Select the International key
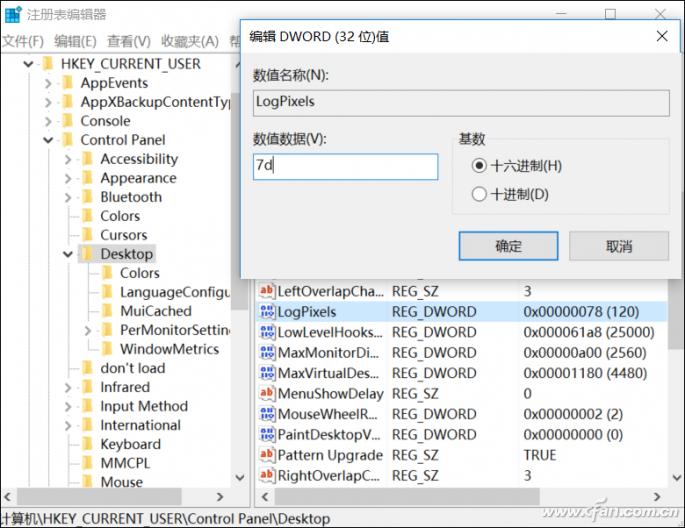 tap(140, 425)
